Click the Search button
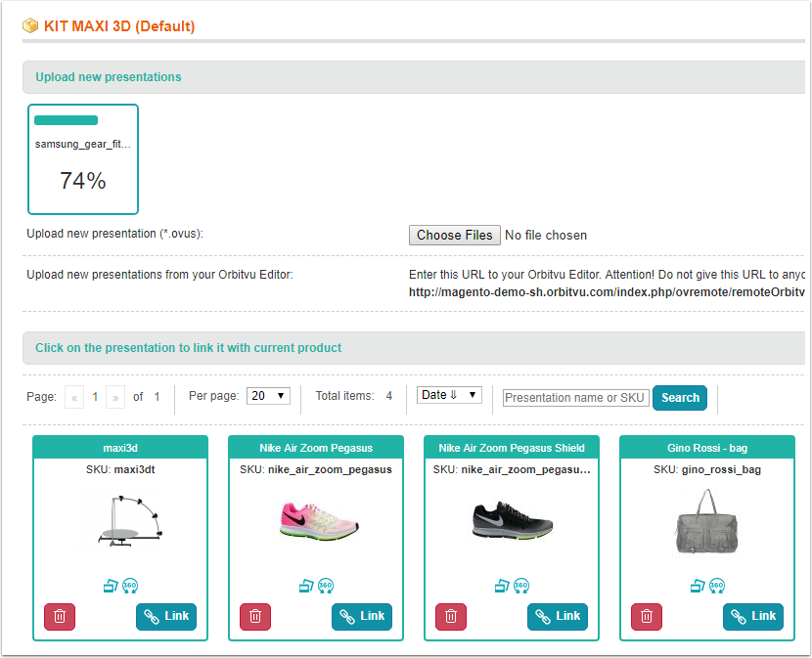The image size is (812, 658). coord(680,398)
